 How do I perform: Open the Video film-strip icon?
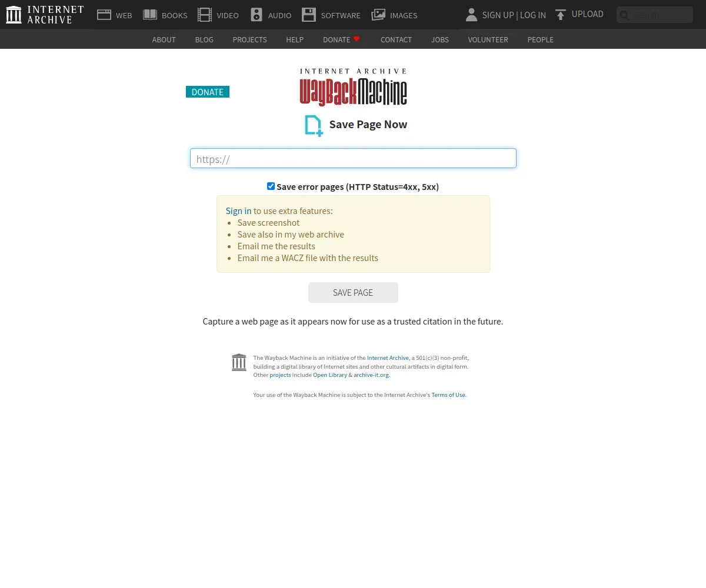tap(205, 15)
